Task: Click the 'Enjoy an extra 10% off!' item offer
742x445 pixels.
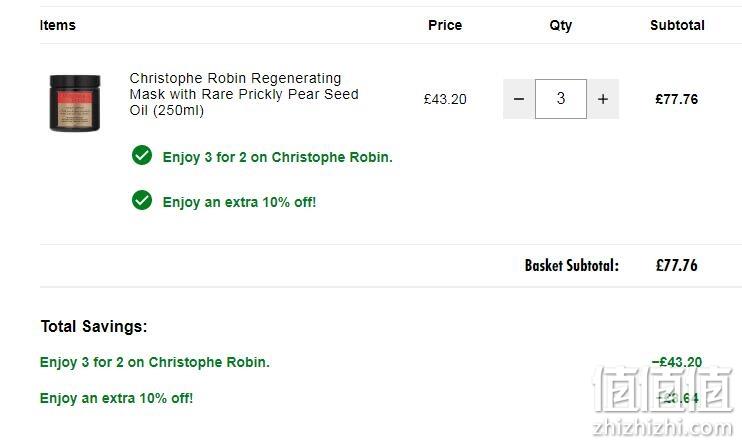Action: (239, 202)
